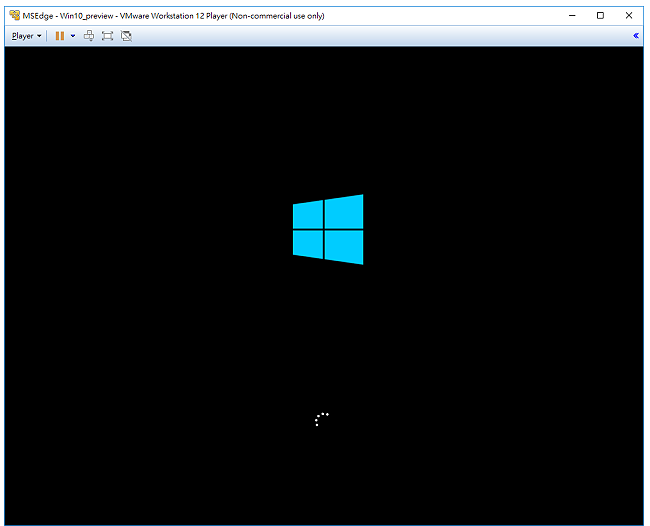Enable Unity mode

[126, 36]
